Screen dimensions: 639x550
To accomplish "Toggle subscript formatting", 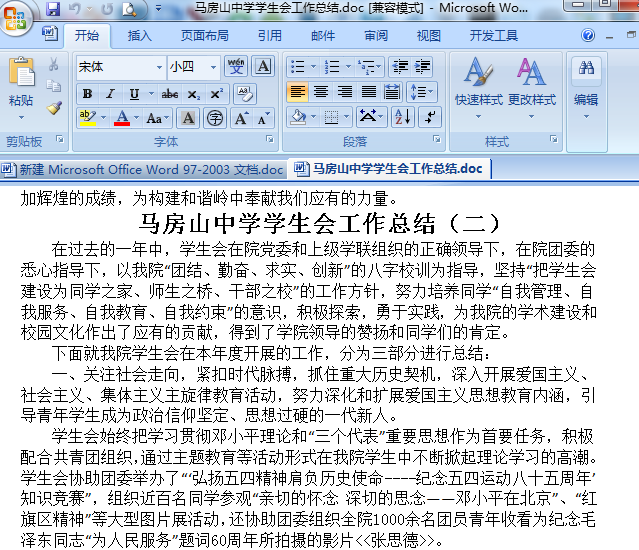I will point(194,94).
